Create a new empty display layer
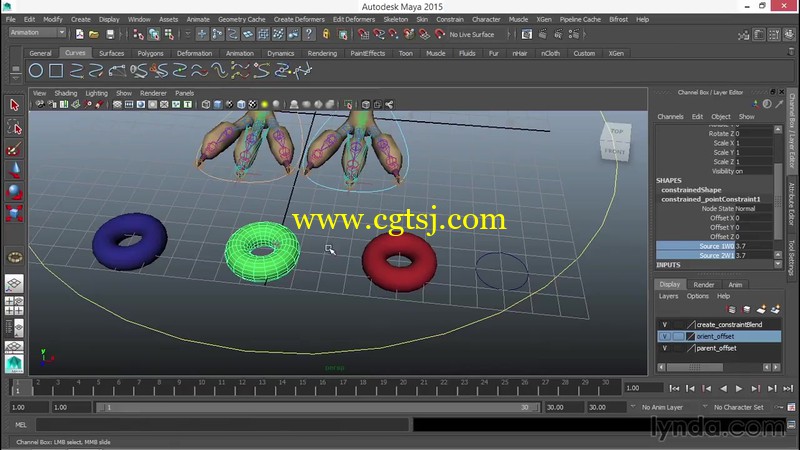The width and height of the screenshot is (800, 450). pos(761,309)
